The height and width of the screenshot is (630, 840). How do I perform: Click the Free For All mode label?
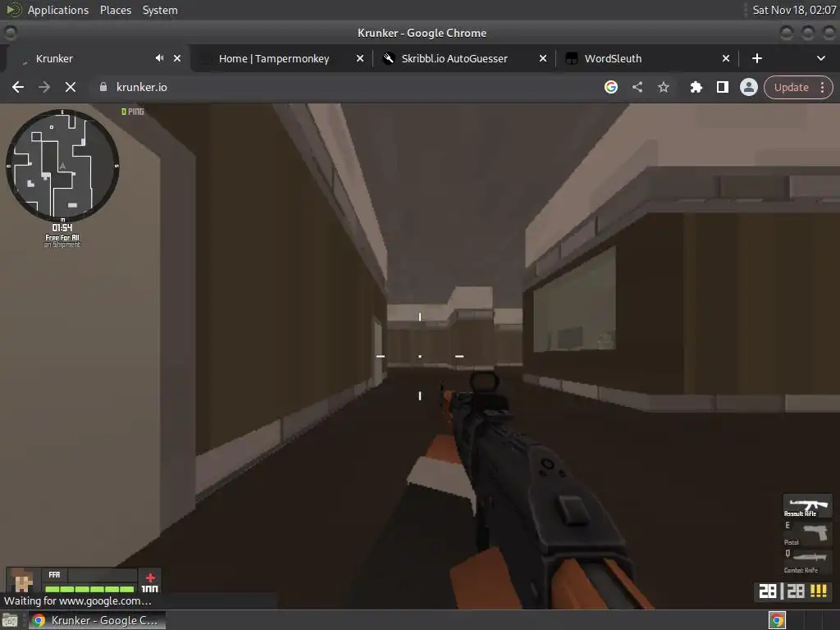(62, 237)
